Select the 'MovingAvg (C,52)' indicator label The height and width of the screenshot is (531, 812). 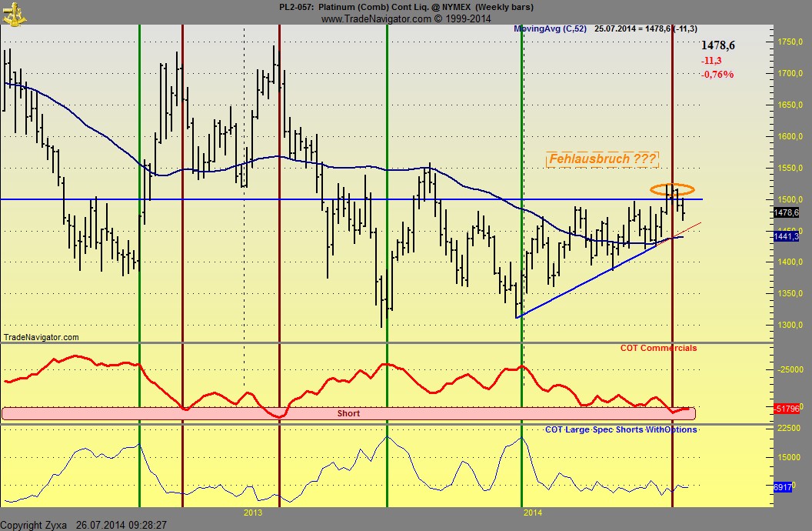(x=550, y=29)
